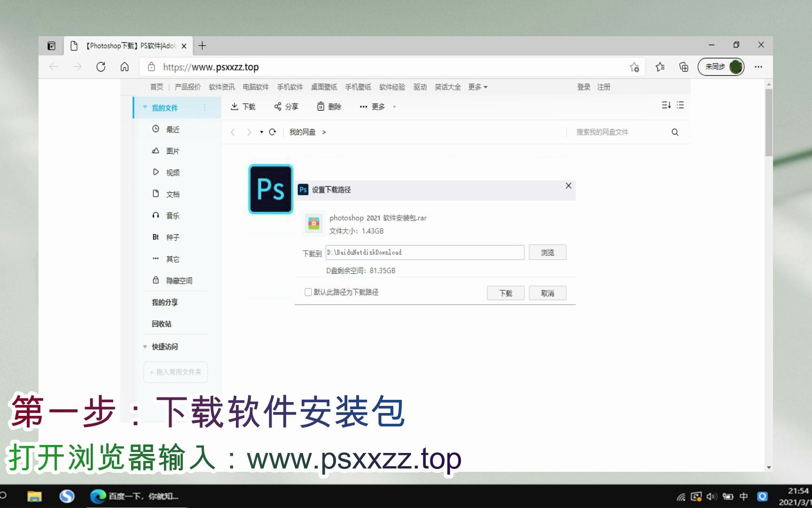
Task: Select 音乐 in the sidebar
Action: point(173,216)
